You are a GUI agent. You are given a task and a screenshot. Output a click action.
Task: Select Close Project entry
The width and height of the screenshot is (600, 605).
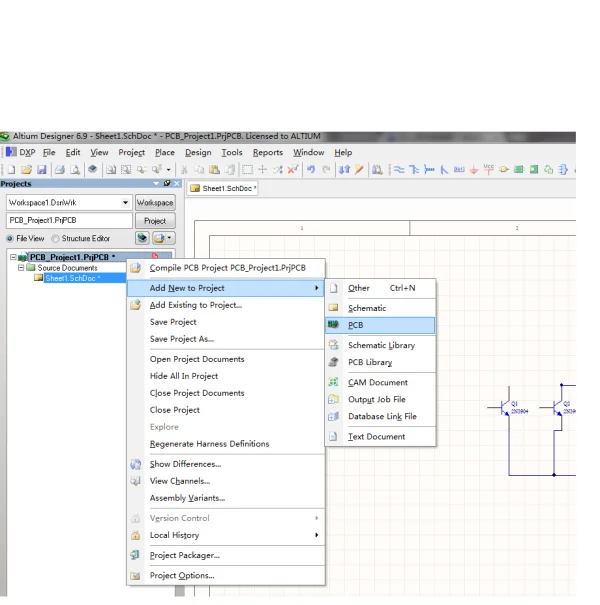[226, 410]
